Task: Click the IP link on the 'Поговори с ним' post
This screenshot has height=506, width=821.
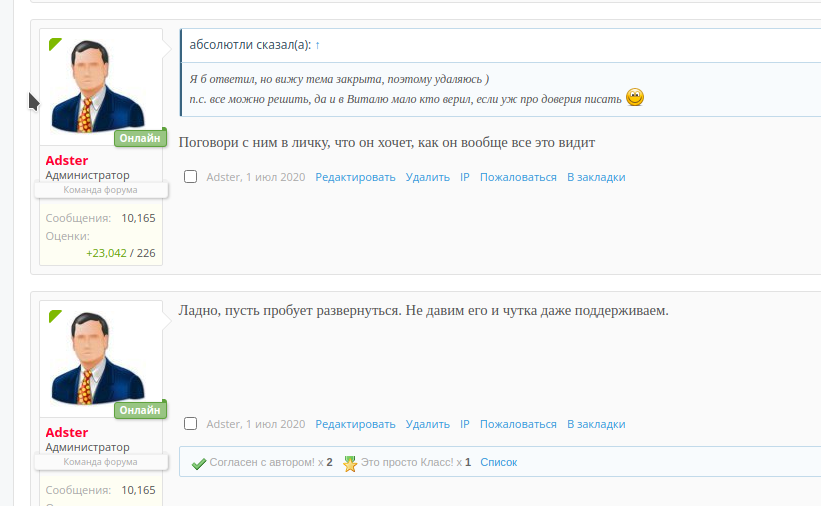Action: pyautogui.click(x=464, y=178)
